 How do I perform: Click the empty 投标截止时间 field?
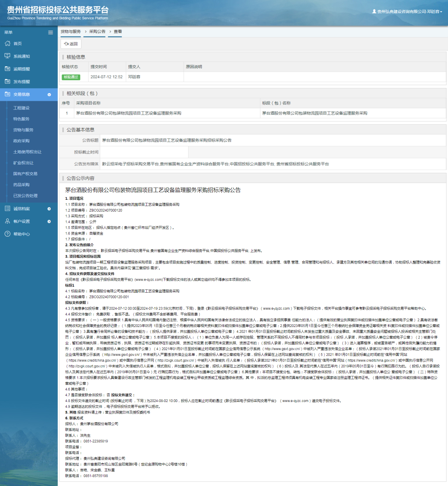click(144, 152)
